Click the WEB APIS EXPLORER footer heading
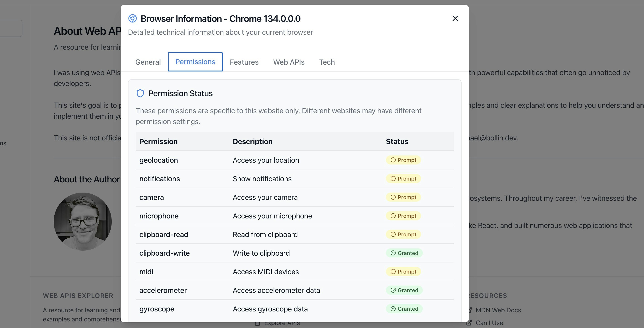Viewport: 644px width, 328px height. (78, 296)
